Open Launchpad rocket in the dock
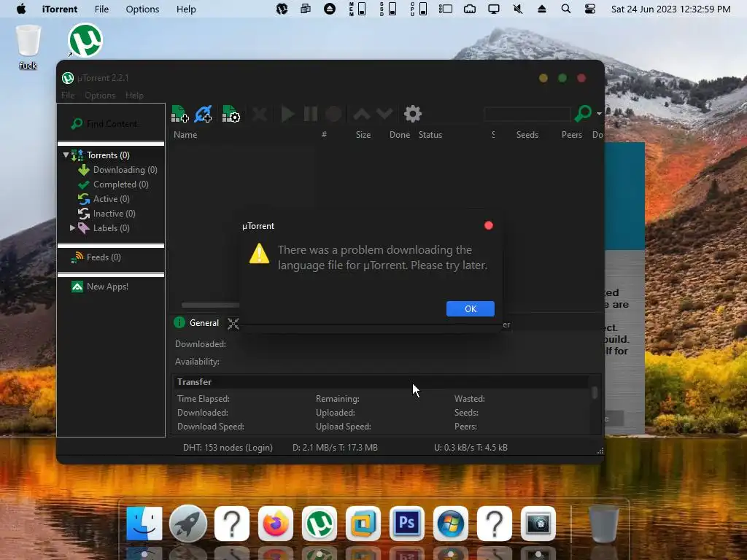 coord(188,524)
